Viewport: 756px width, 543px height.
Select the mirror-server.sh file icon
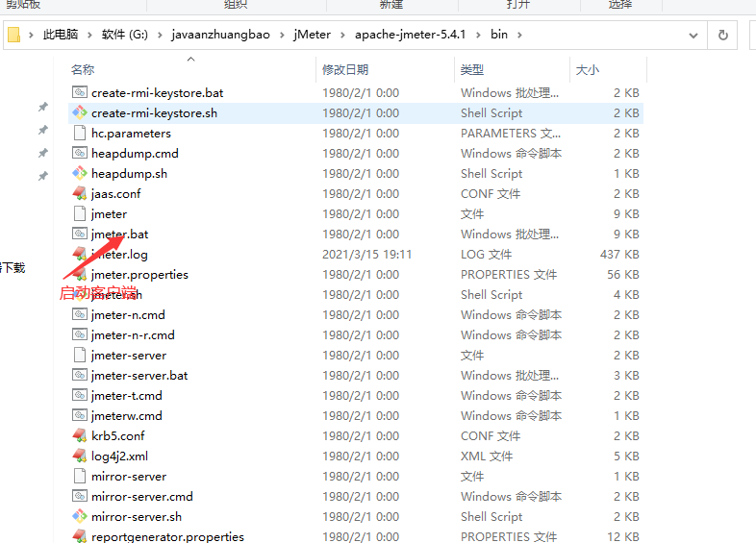[80, 517]
